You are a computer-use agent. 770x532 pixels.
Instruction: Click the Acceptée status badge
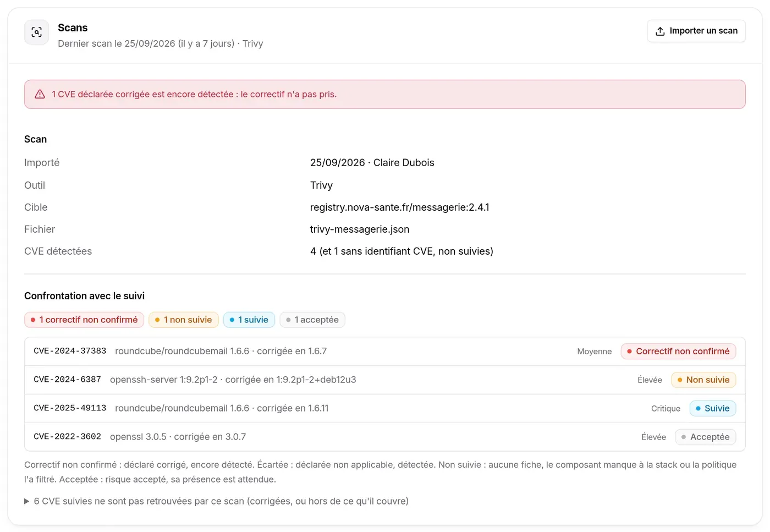click(x=706, y=437)
